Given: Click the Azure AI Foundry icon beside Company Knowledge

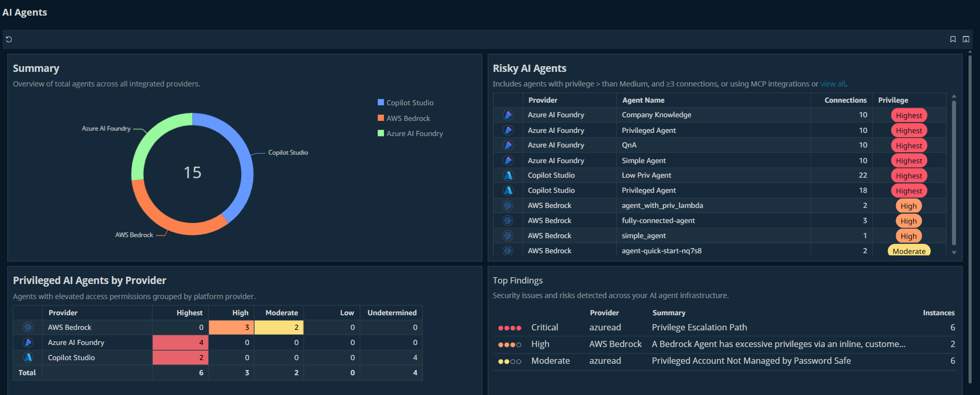Looking at the screenshot, I should click(x=508, y=115).
